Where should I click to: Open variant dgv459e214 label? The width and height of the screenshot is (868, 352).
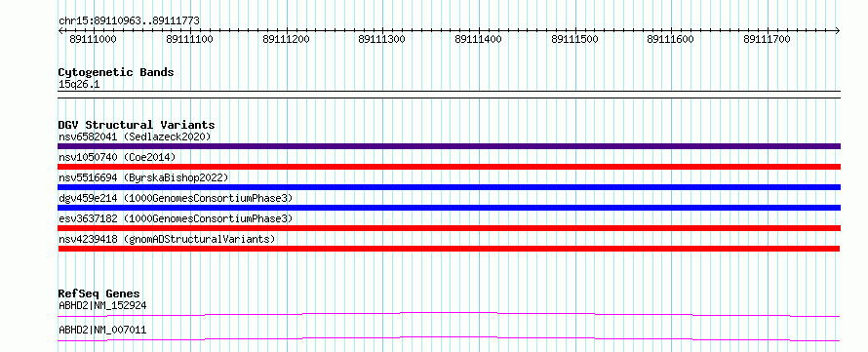pos(176,198)
